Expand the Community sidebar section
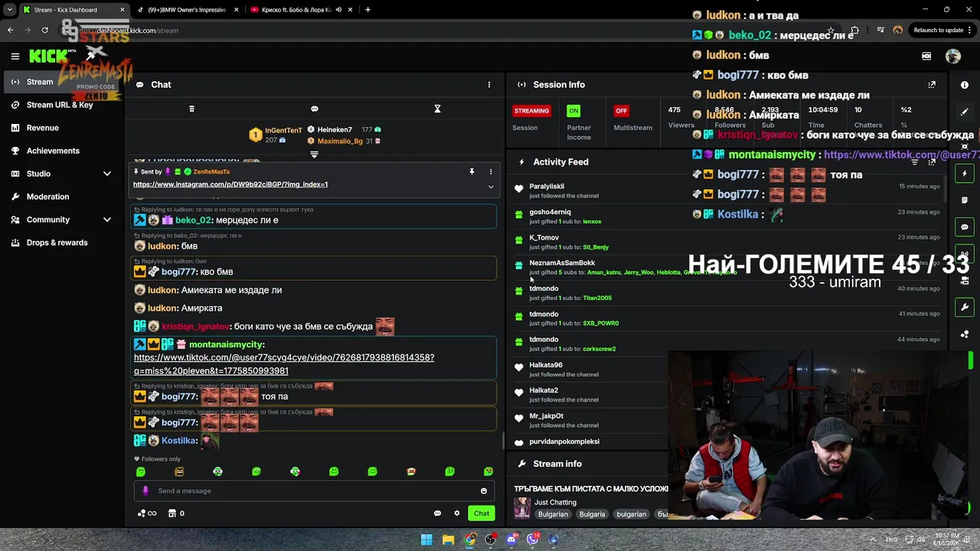The width and height of the screenshot is (980, 551). (x=107, y=220)
